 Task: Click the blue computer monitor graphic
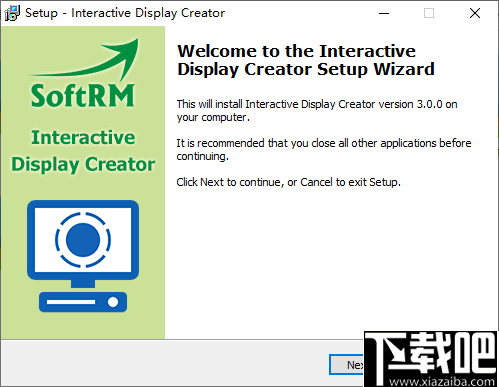(83, 256)
